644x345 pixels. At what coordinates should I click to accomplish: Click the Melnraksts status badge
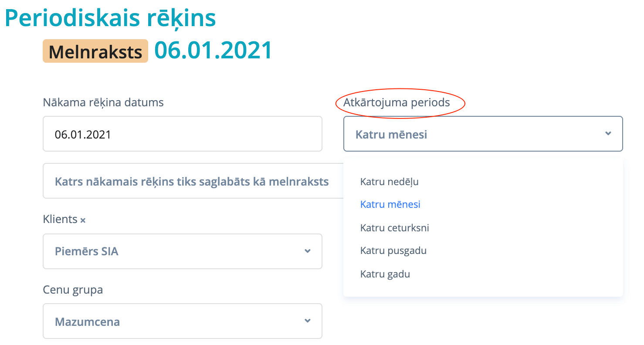95,51
